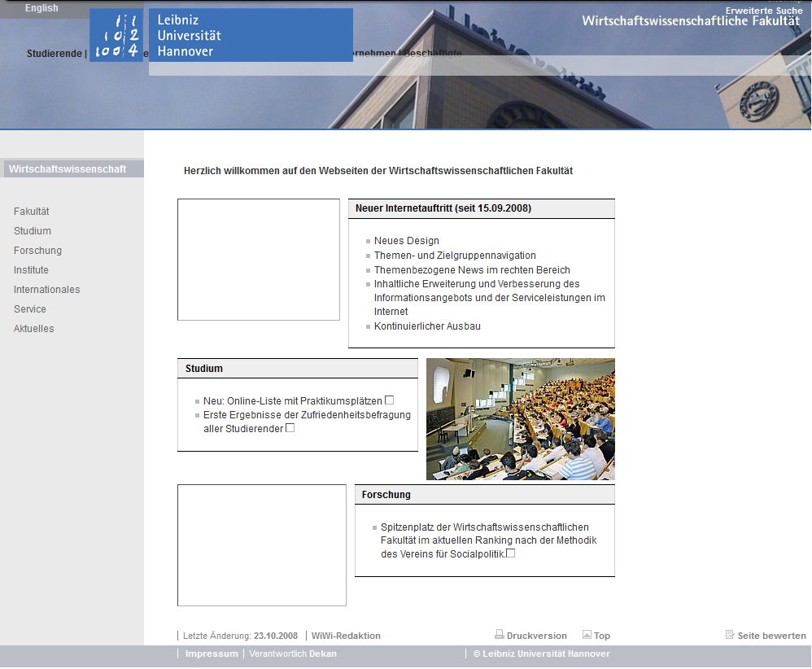Click Forschung box heading

pos(386,495)
